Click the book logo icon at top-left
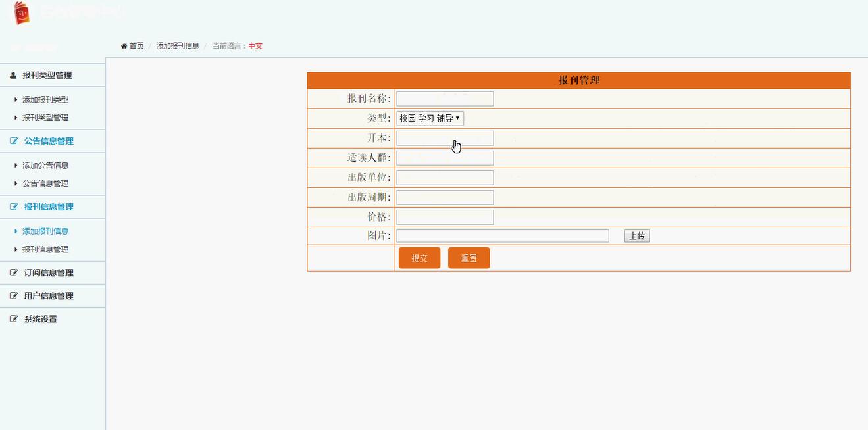 click(22, 12)
